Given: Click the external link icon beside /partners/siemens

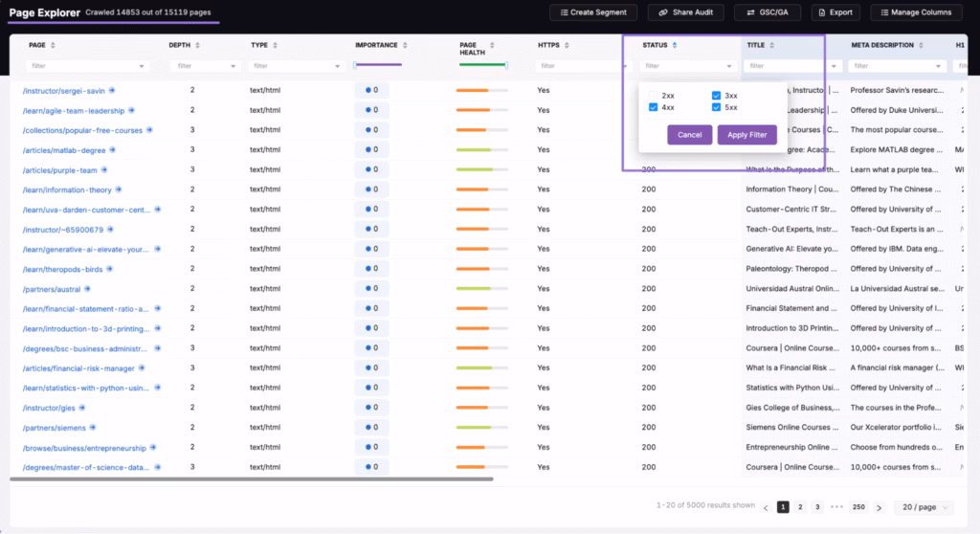Looking at the screenshot, I should 93,428.
